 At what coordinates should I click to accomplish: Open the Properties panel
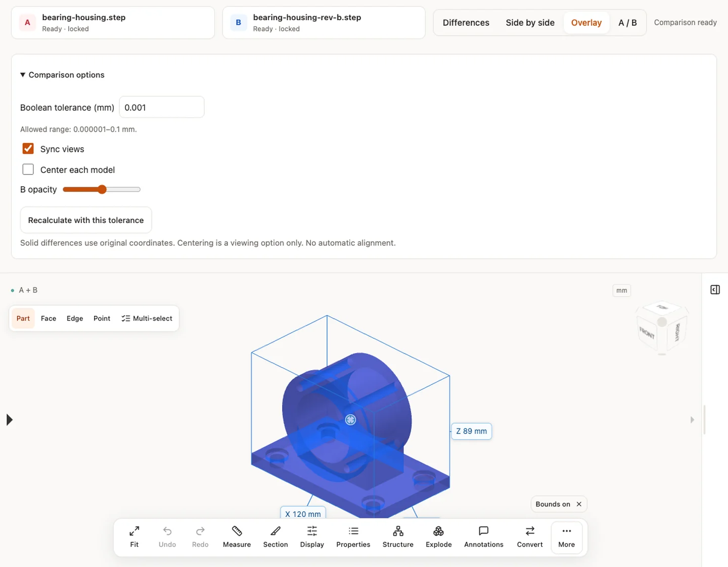coord(353,537)
